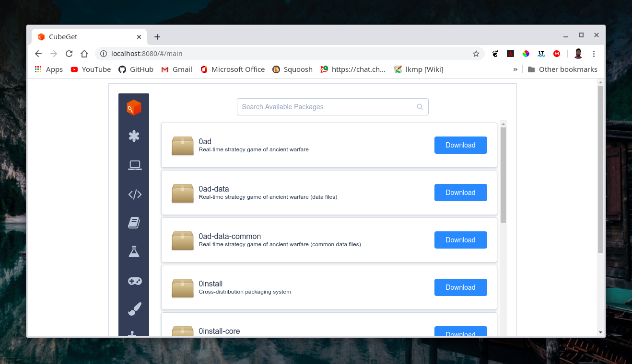632x364 pixels.
Task: Open the Other bookmarks folder
Action: [562, 69]
